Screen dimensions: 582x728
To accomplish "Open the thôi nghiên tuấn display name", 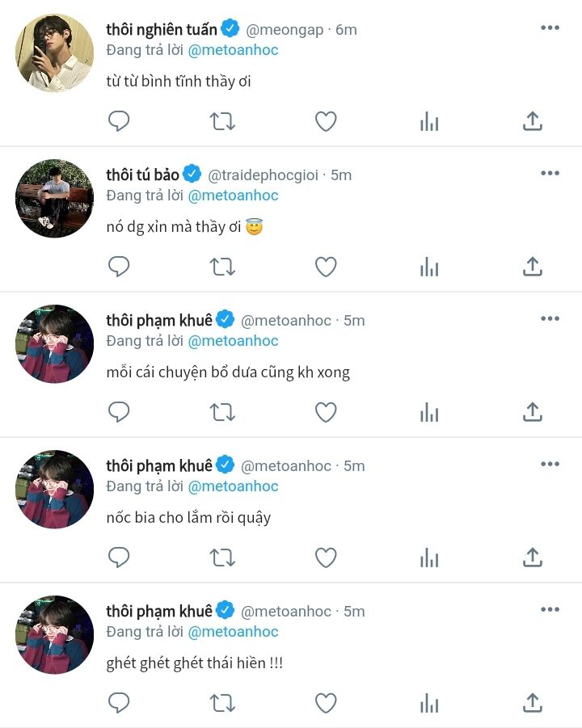I will 162,29.
